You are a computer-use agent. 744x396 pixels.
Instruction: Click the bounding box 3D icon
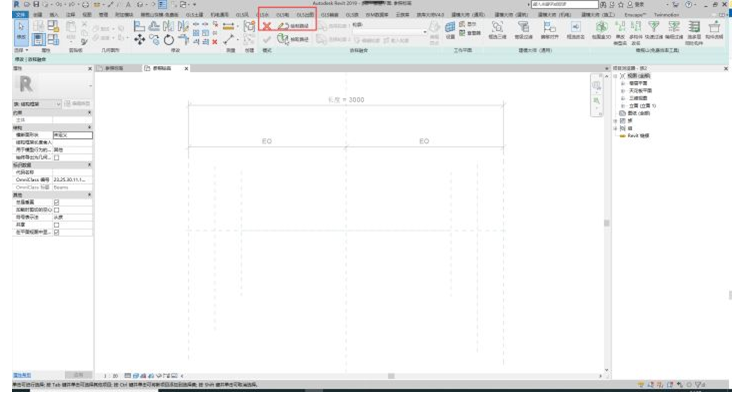(601, 27)
